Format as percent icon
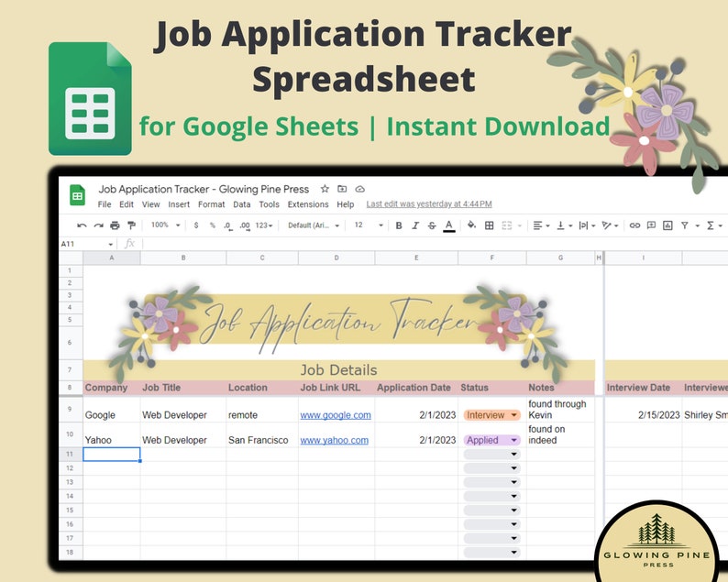The height and width of the screenshot is (582, 728). pos(212,225)
